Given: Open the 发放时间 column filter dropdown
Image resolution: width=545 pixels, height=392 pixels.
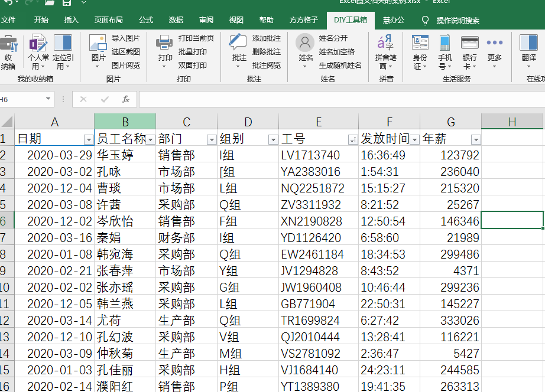Looking at the screenshot, I should click(x=414, y=139).
